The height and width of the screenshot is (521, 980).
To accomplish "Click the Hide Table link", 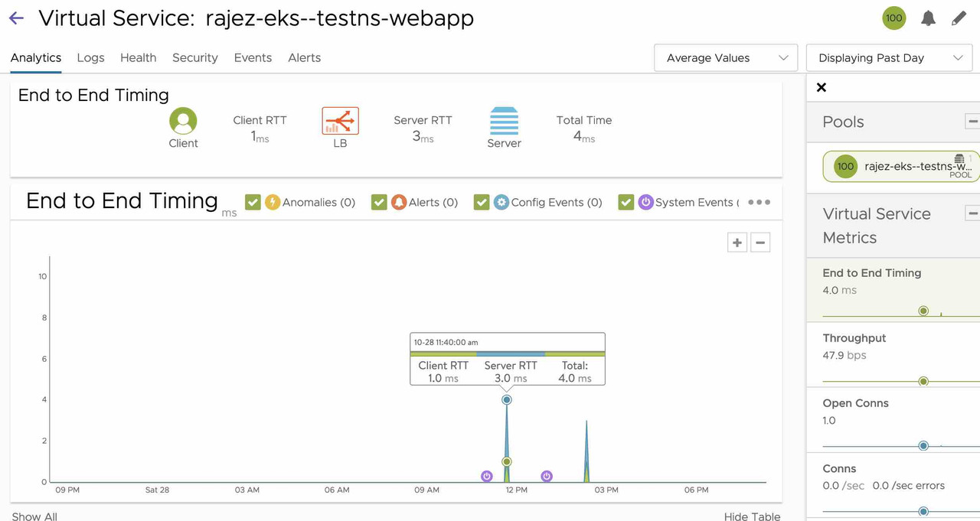I will click(x=752, y=516).
